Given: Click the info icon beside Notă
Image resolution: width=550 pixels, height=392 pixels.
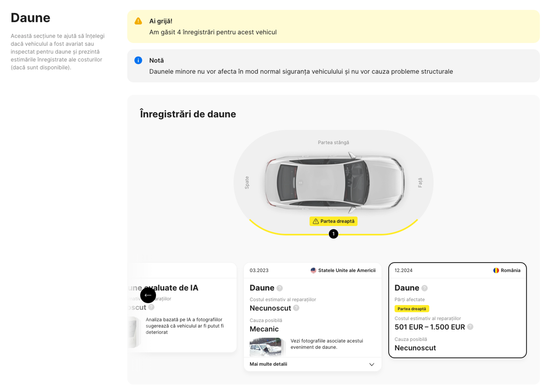Looking at the screenshot, I should tap(138, 61).
